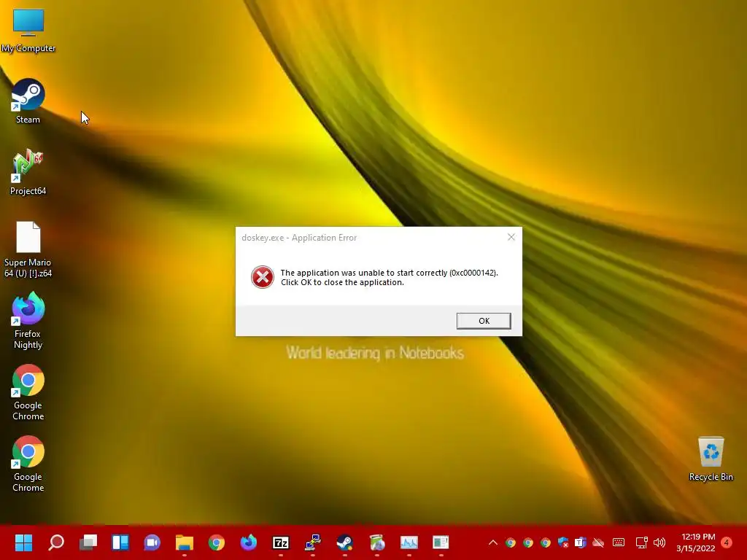Open the performance monitor graph taskbar app
Viewport: 747px width, 560px height.
(x=409, y=542)
